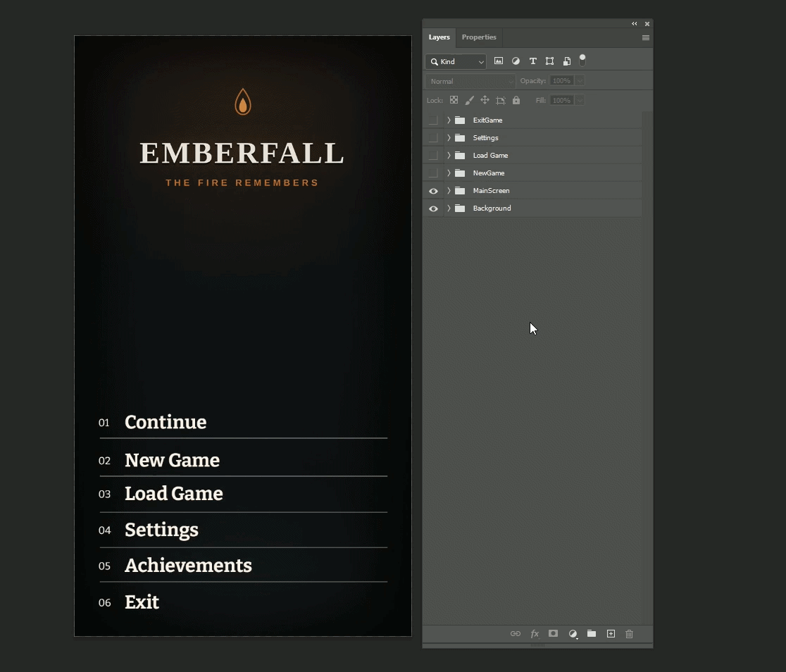Screen dimensions: 786x672
Task: Open the Fill slider dropdown arrow
Action: coord(580,100)
